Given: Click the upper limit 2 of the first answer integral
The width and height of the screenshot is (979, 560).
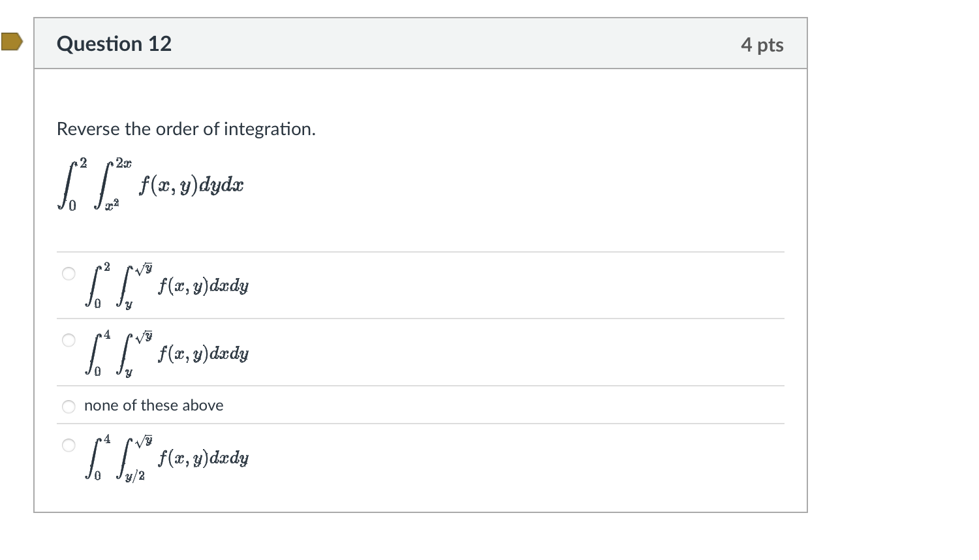Looking at the screenshot, I should pyautogui.click(x=107, y=267).
